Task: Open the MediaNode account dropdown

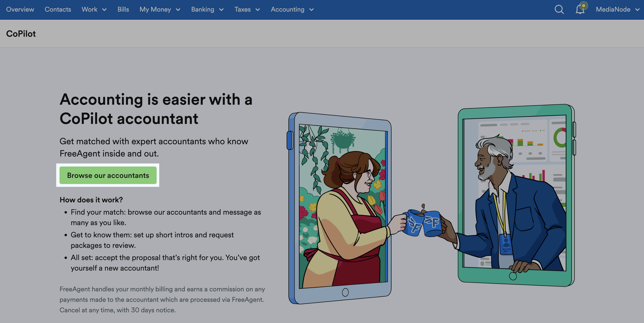Action: click(x=618, y=9)
